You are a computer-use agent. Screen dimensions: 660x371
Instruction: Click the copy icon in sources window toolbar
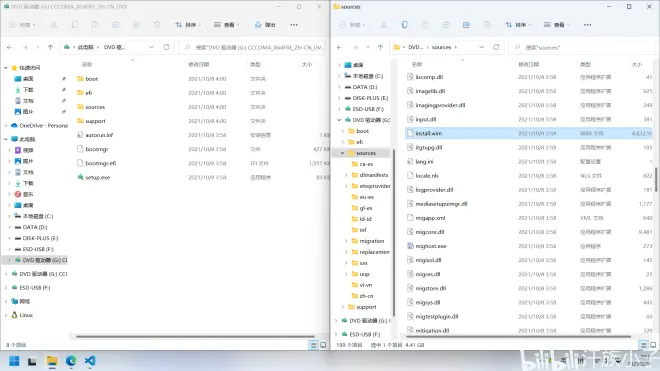point(404,25)
